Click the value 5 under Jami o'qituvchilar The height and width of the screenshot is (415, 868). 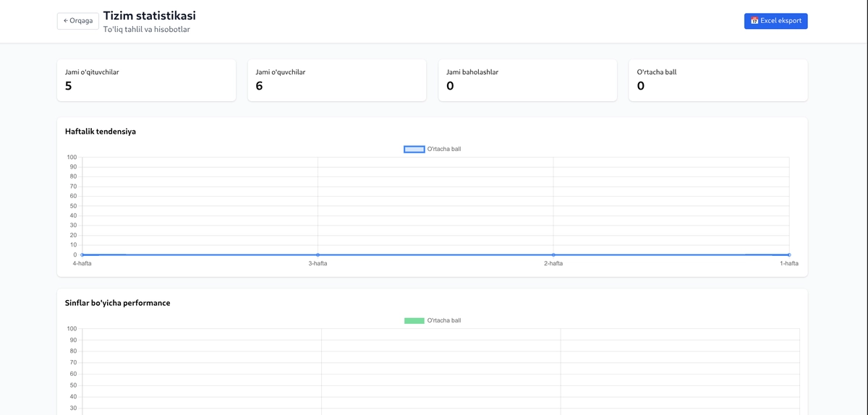click(x=69, y=86)
